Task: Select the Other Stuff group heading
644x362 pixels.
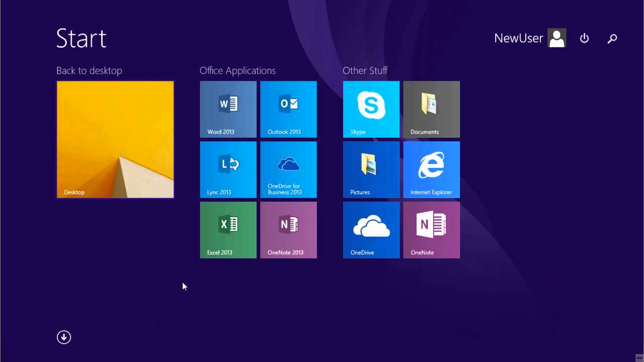Action: point(365,70)
